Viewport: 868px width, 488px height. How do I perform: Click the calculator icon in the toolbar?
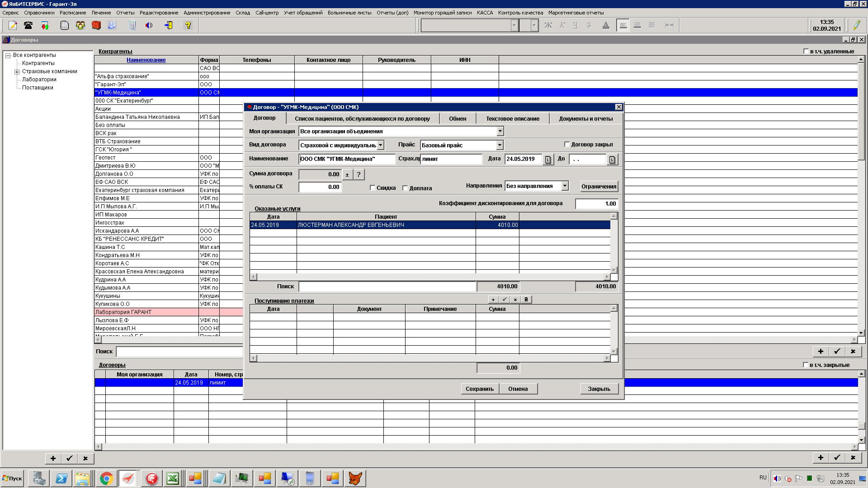[x=132, y=26]
